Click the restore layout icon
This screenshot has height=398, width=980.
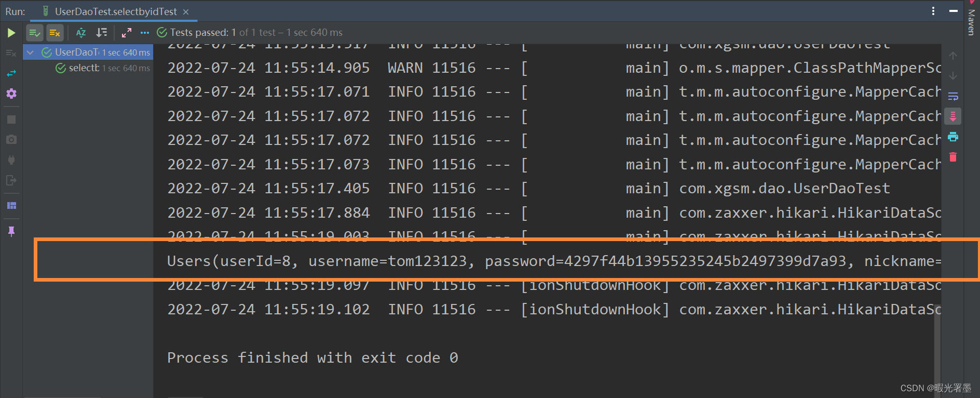point(11,206)
